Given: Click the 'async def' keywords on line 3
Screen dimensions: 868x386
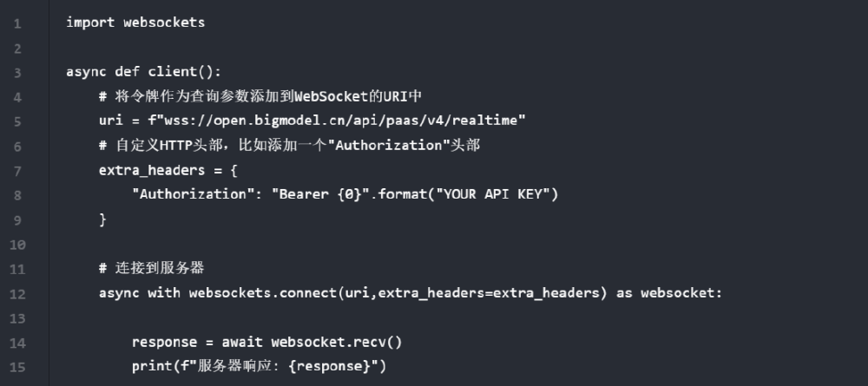Looking at the screenshot, I should (99, 72).
